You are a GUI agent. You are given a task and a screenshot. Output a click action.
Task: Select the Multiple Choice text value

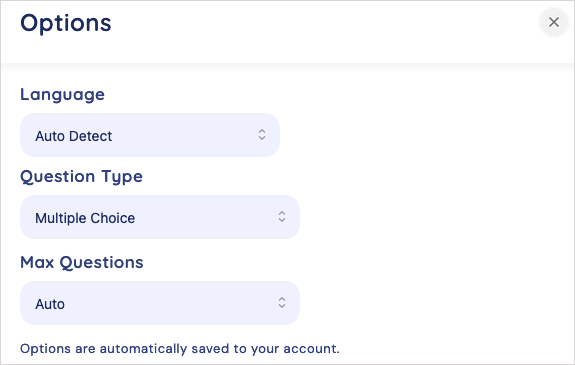coord(85,218)
